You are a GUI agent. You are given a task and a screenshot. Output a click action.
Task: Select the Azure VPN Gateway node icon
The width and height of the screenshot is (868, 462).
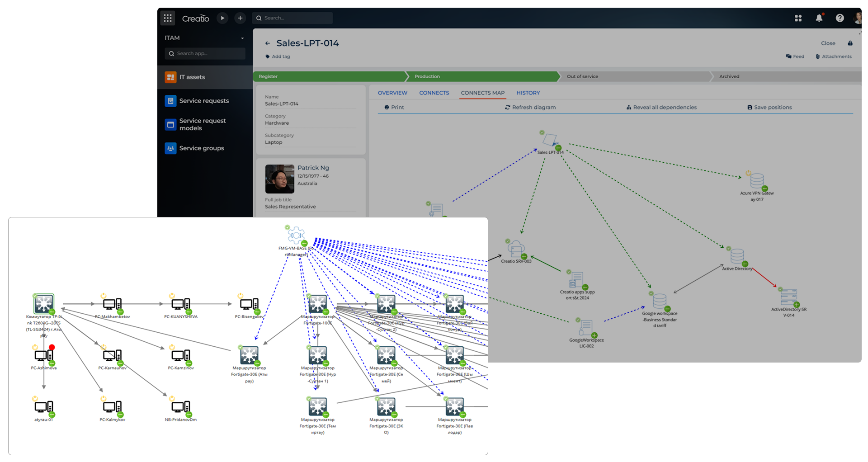(757, 181)
